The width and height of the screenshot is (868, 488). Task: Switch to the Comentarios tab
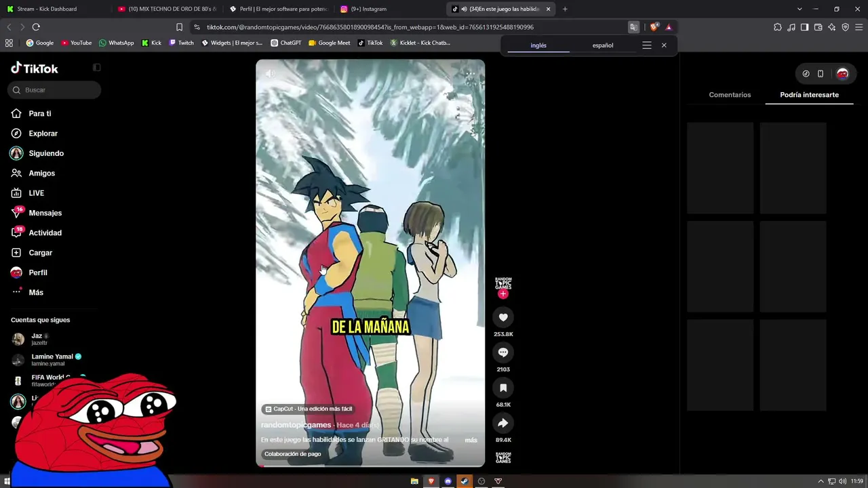pos(730,95)
